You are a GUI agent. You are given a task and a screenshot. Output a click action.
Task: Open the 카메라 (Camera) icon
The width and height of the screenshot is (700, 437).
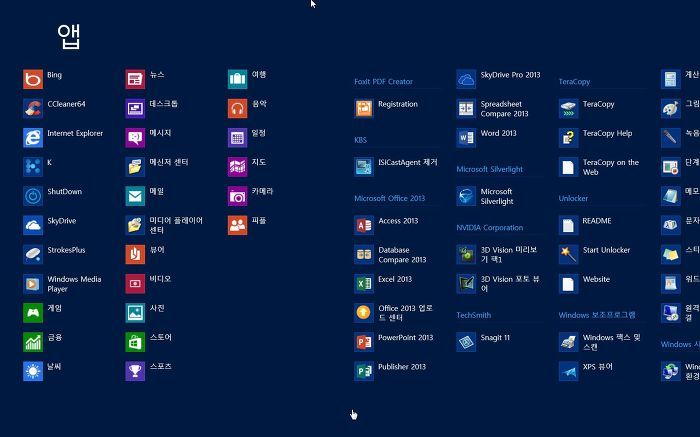238,196
